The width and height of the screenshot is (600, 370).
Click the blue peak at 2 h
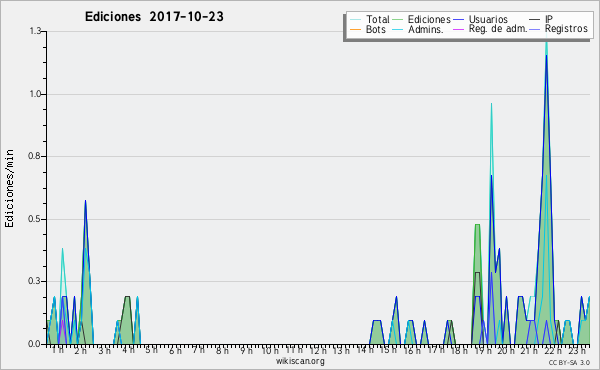(x=85, y=201)
